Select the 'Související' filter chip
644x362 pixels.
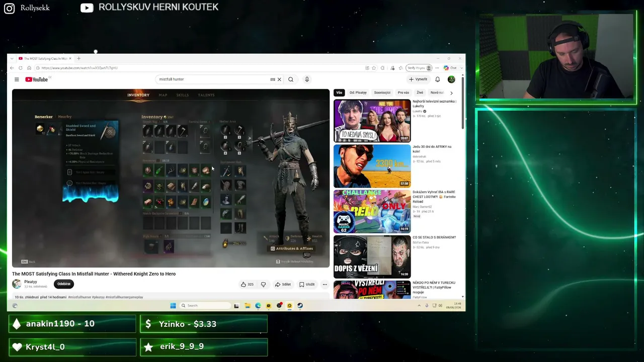382,93
